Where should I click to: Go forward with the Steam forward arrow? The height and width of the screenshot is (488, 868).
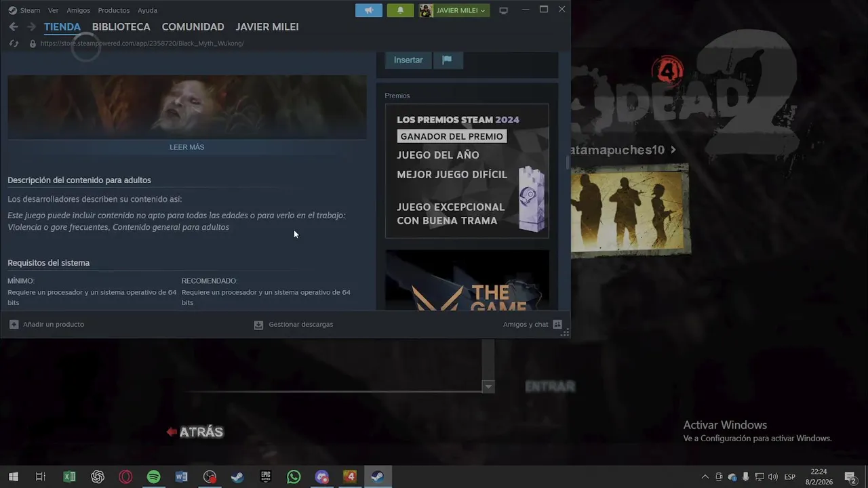(x=31, y=26)
